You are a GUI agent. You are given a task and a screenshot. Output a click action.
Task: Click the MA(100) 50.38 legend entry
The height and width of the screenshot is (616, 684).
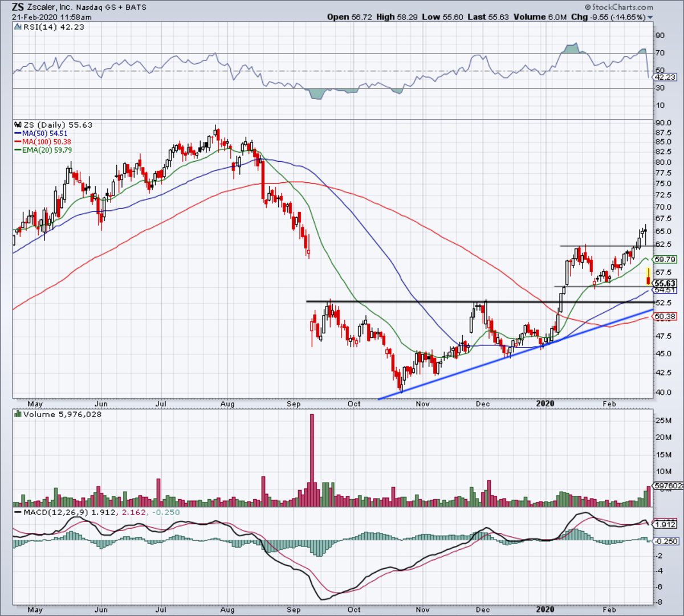click(46, 141)
